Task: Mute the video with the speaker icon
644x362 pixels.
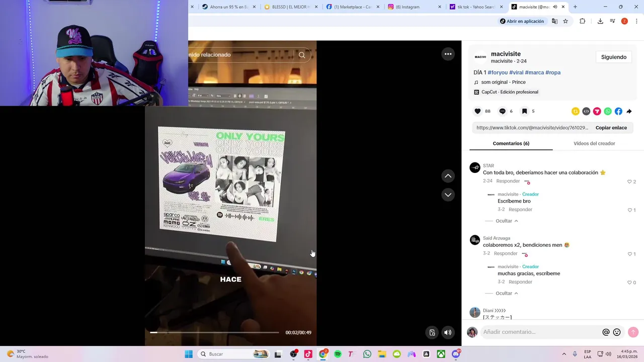Action: [448, 332]
